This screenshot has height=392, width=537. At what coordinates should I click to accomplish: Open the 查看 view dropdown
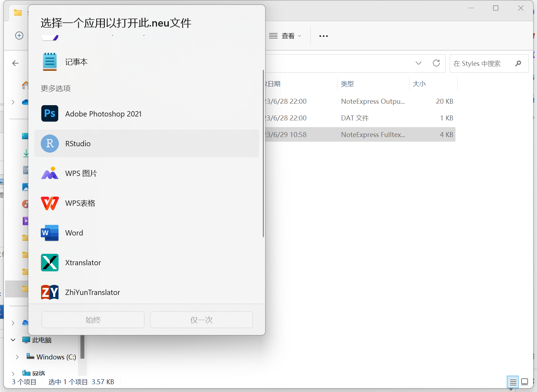click(x=285, y=36)
